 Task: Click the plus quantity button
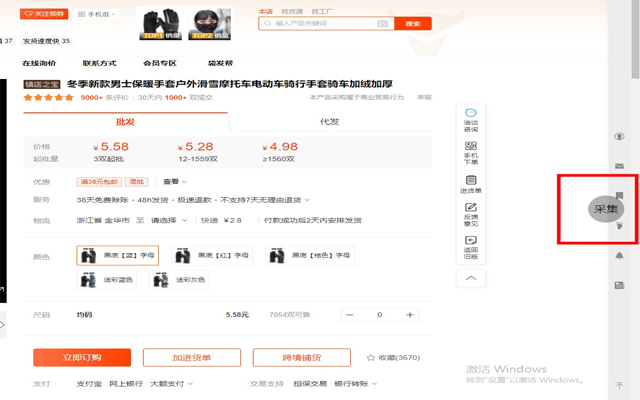pyautogui.click(x=410, y=315)
